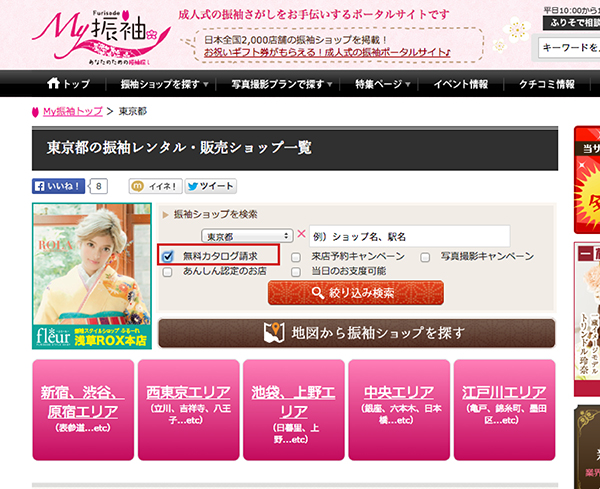Image resolution: width=600 pixels, height=489 pixels.
Task: Select the 西東京エリア tile
Action: pos(189,410)
